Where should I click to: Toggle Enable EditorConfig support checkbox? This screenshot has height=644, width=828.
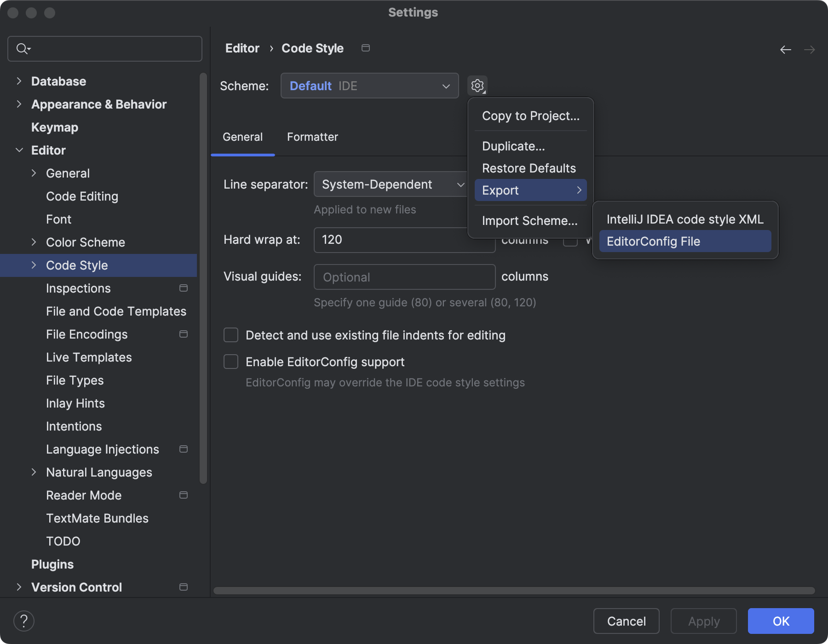click(231, 362)
